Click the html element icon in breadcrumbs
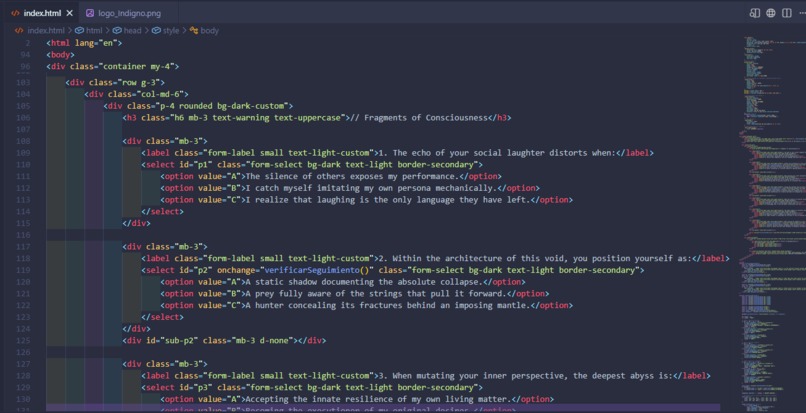Viewport: 806px width, 413px height. pyautogui.click(x=80, y=31)
